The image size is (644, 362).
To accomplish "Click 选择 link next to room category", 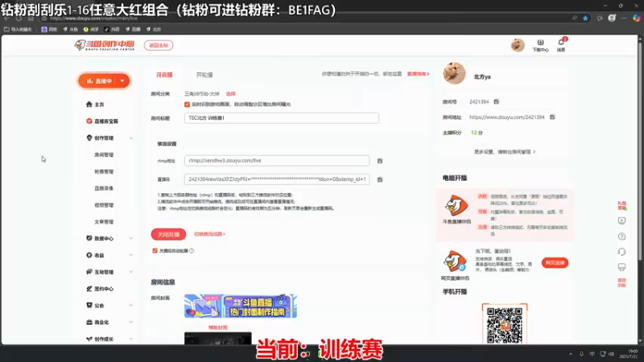I will click(231, 94).
